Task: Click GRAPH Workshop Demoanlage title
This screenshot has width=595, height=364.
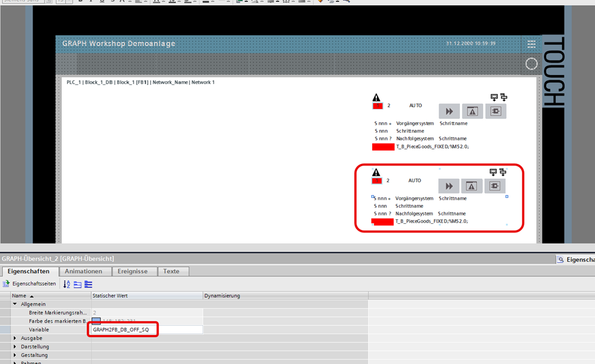Action: pos(119,44)
